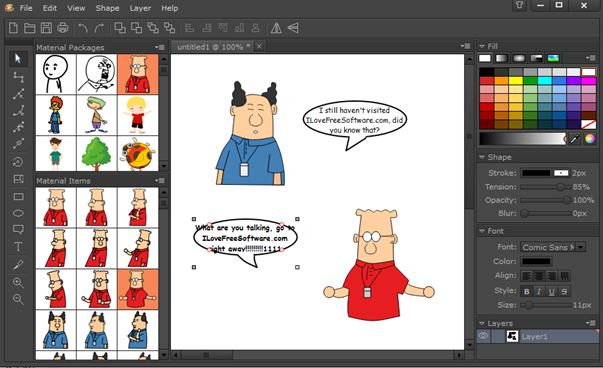Collapse the Layers panel
Viewport: 603px width, 368px height.
482,323
